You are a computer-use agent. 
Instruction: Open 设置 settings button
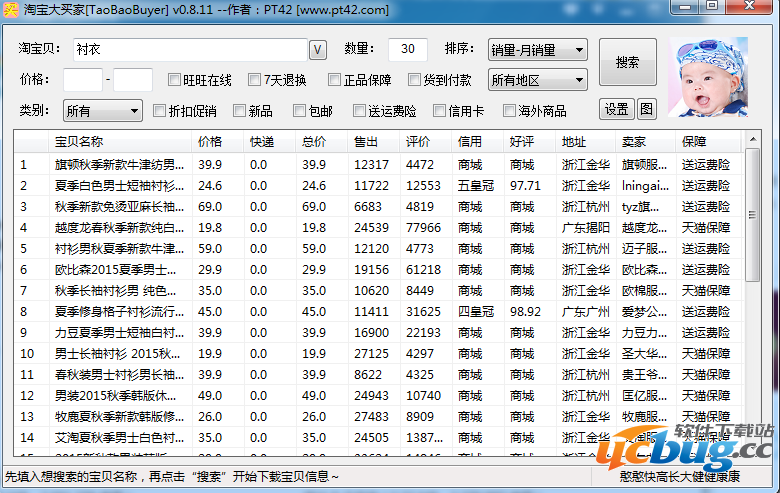point(617,109)
